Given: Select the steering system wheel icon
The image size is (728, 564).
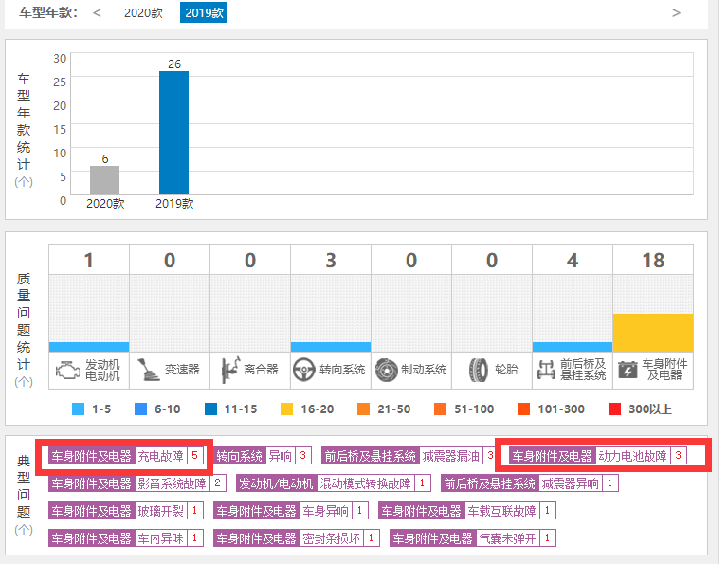Looking at the screenshot, I should (303, 370).
